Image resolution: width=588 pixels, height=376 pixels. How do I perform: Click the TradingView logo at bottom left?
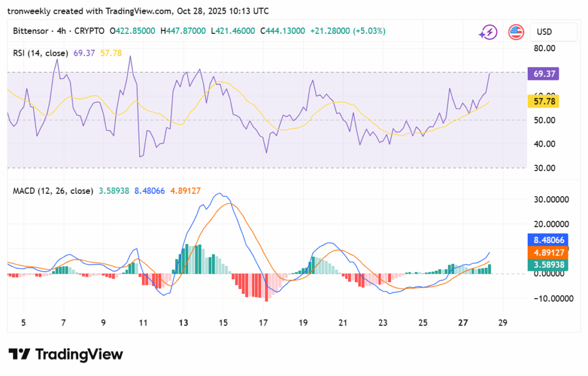[x=65, y=354]
